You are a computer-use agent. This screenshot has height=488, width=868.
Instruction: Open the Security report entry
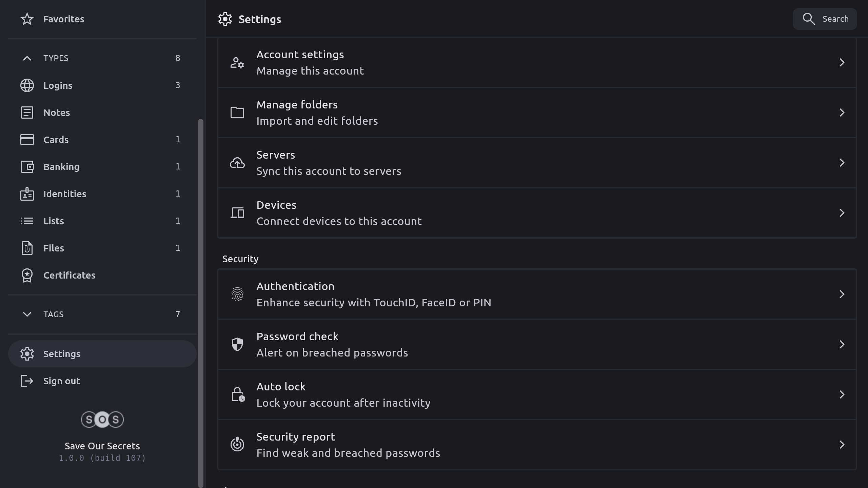point(537,445)
